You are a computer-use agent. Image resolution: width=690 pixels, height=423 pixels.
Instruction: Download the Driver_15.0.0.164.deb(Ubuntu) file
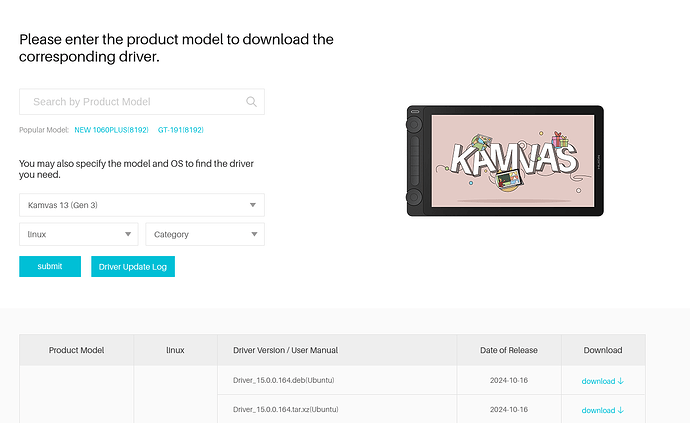(602, 381)
